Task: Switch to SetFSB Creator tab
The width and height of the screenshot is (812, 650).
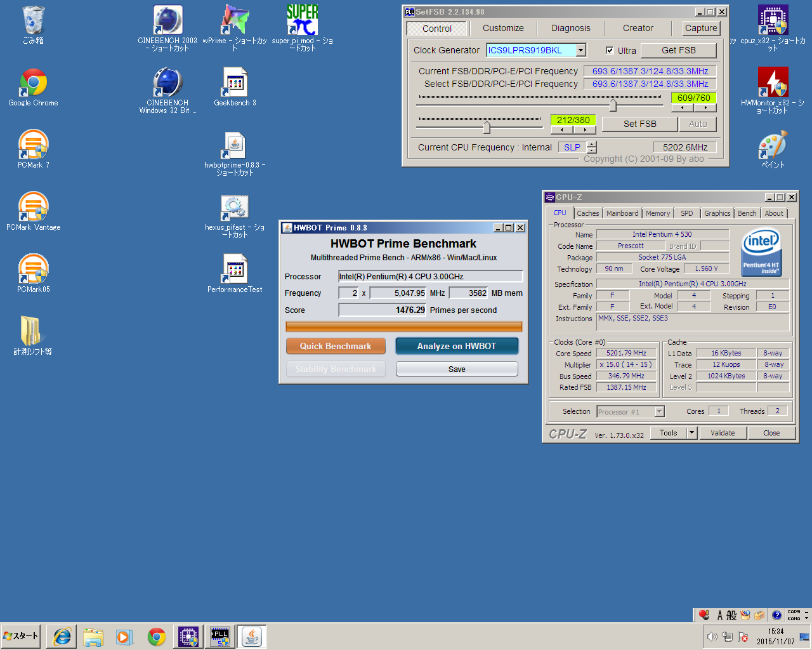Action: [638, 28]
